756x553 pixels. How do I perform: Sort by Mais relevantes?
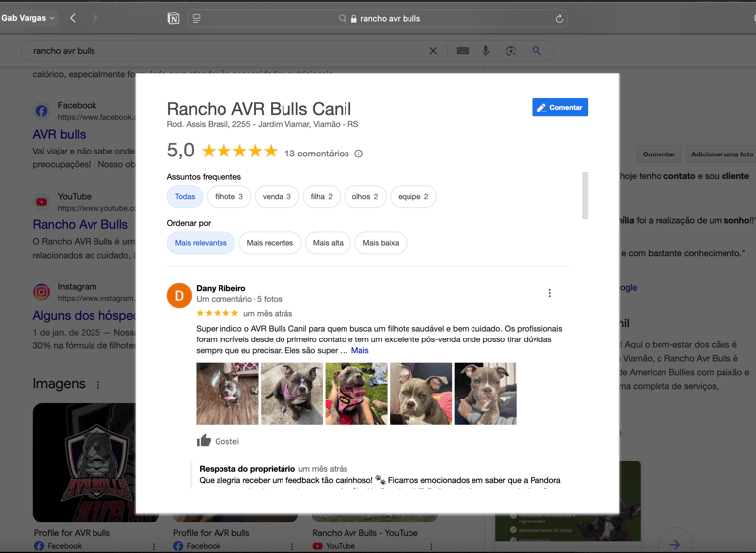pyautogui.click(x=201, y=243)
